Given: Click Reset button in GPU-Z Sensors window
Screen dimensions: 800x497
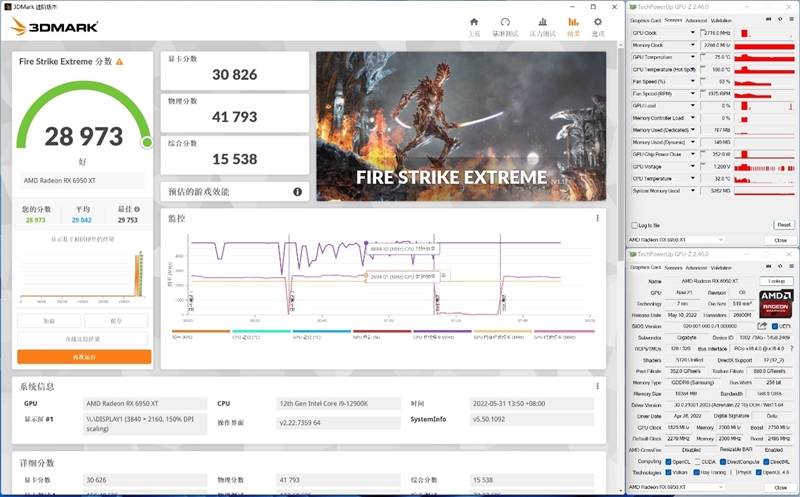Looking at the screenshot, I should coord(784,225).
